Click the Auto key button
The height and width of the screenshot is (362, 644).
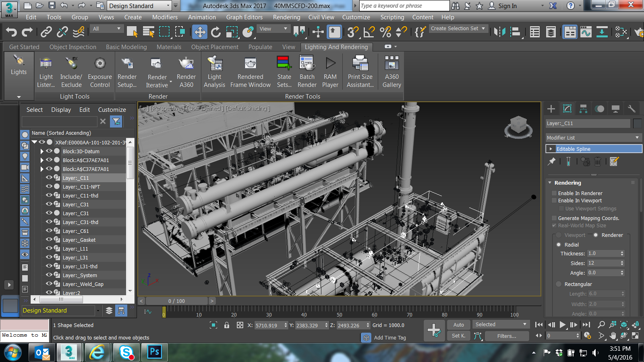(x=458, y=325)
